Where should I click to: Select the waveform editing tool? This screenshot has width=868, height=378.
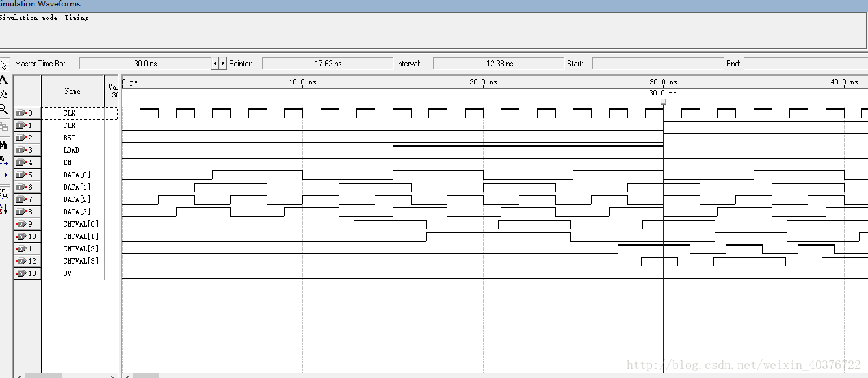4,94
